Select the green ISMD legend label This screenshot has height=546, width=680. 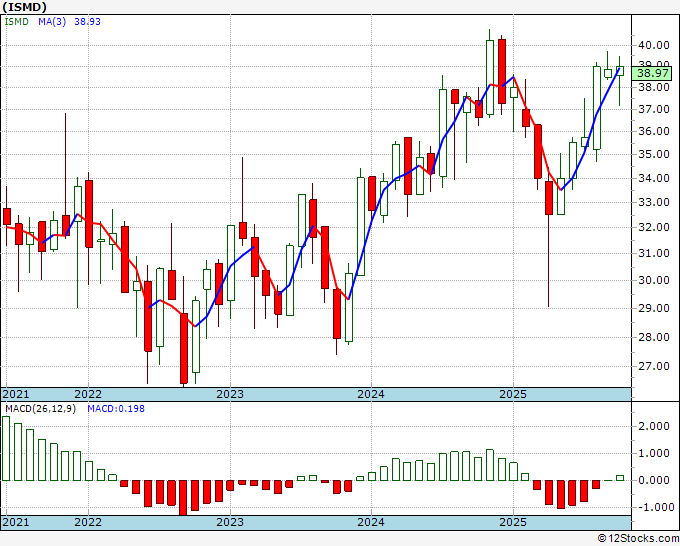coord(16,21)
